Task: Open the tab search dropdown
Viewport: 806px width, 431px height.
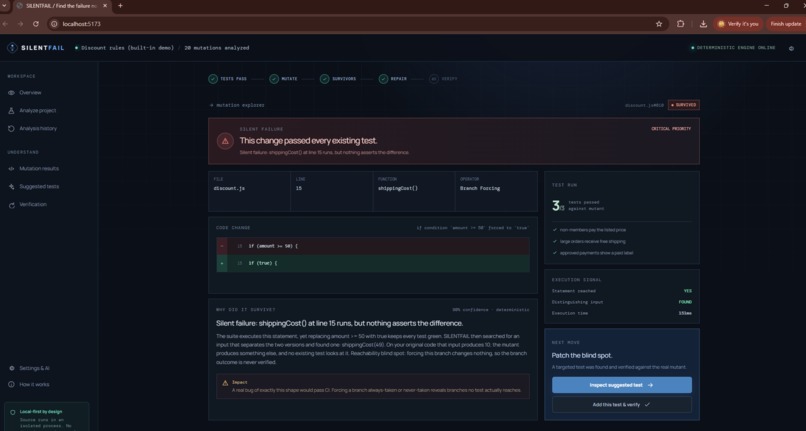Action: (4, 6)
